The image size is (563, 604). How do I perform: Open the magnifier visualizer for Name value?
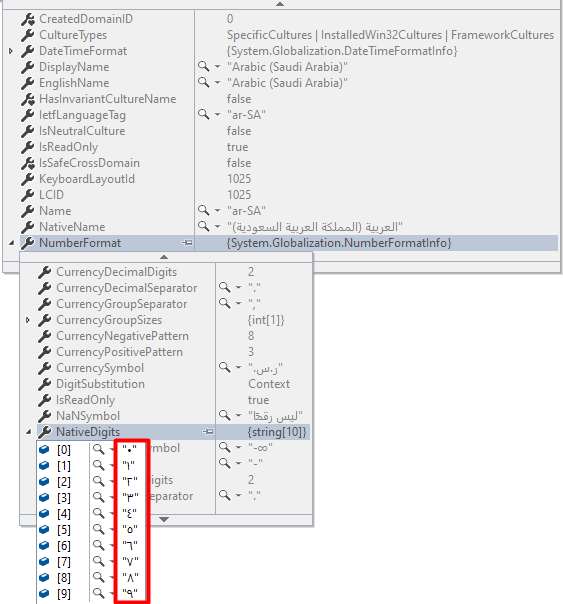click(203, 210)
